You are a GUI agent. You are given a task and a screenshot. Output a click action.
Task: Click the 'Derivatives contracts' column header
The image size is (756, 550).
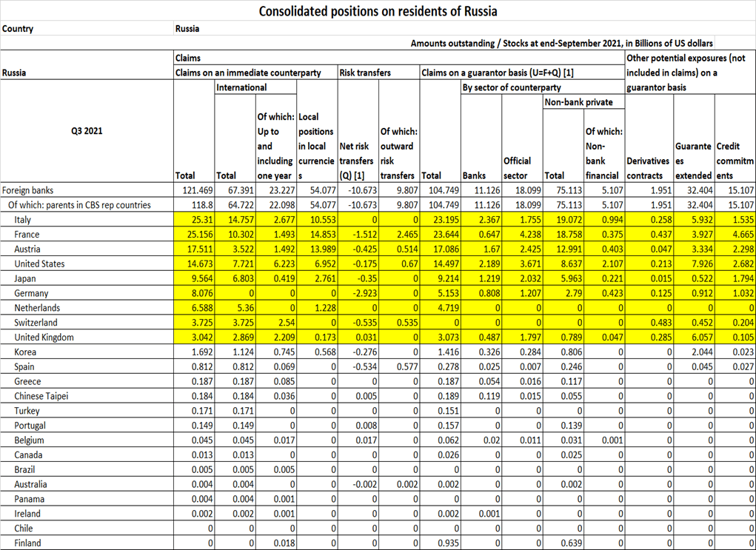(649, 167)
